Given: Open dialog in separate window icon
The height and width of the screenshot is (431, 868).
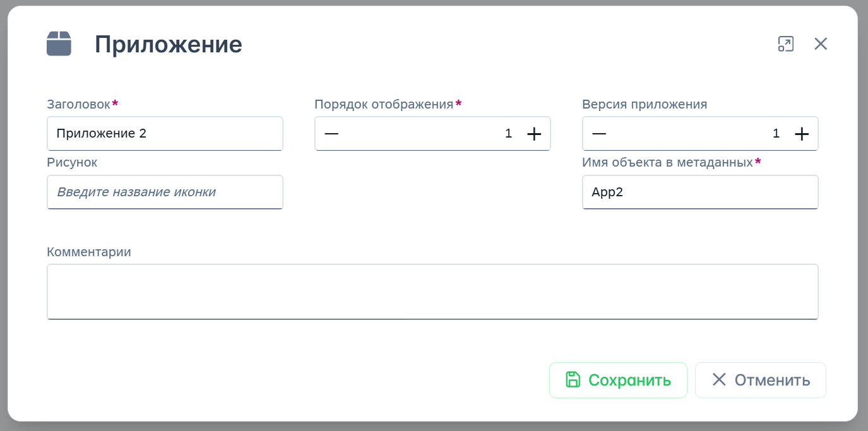Looking at the screenshot, I should pos(785,44).
